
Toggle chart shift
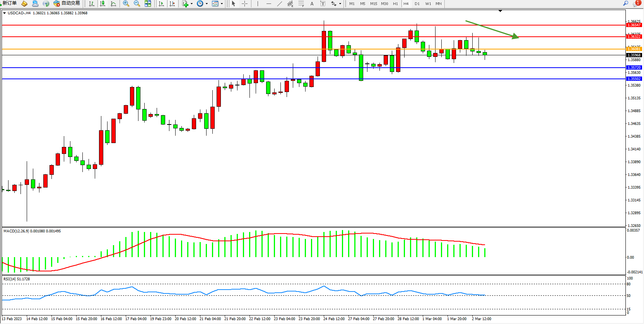pyautogui.click(x=172, y=4)
